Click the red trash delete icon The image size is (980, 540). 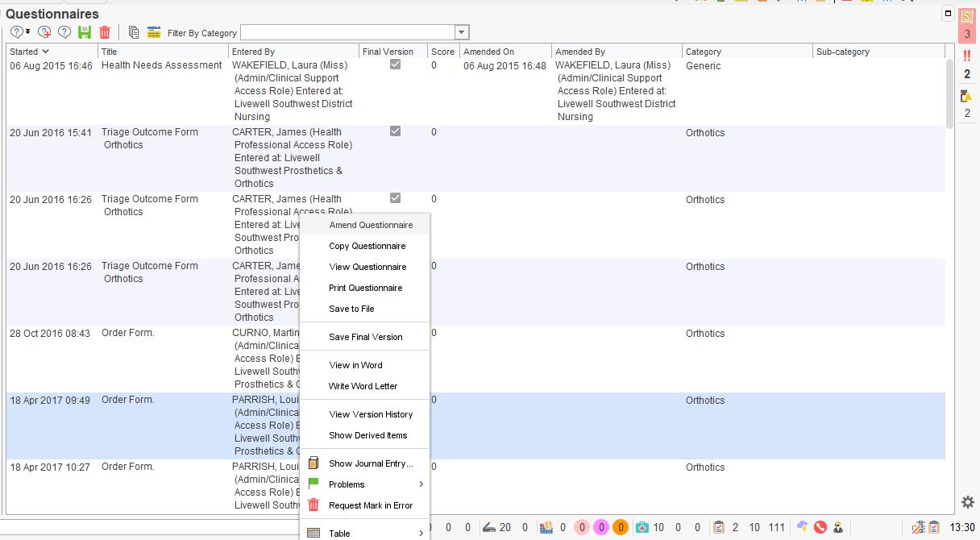coord(105,32)
